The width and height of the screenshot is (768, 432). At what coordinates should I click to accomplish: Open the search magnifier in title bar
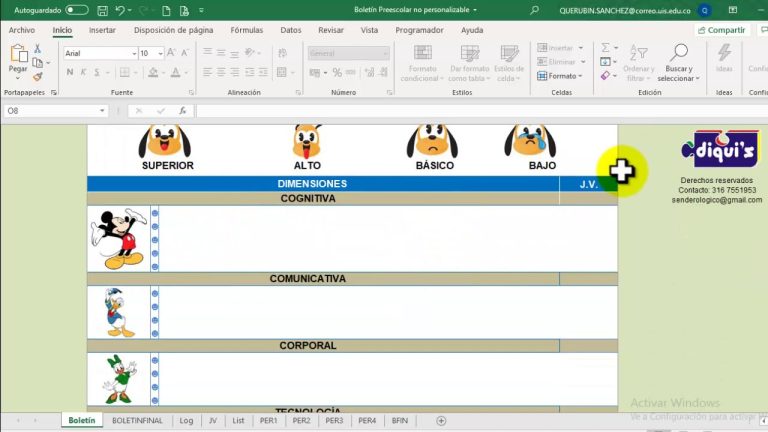(534, 10)
